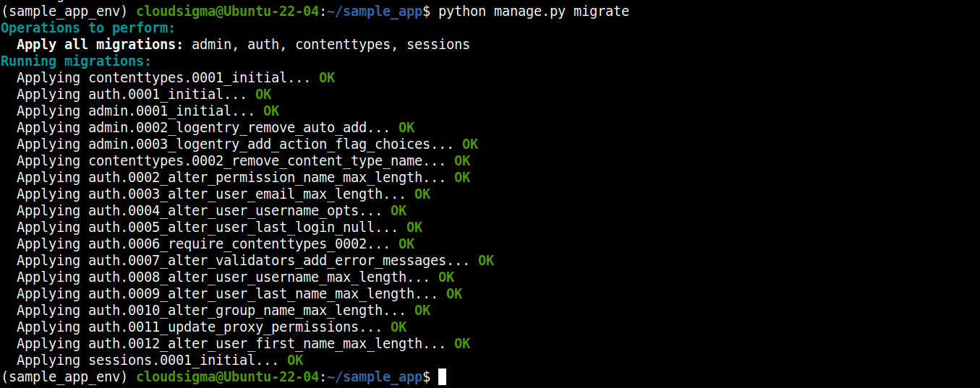Click the 'contenttypes.0001_initial' migration line
Screen dimensions: 980x388
click(176, 78)
